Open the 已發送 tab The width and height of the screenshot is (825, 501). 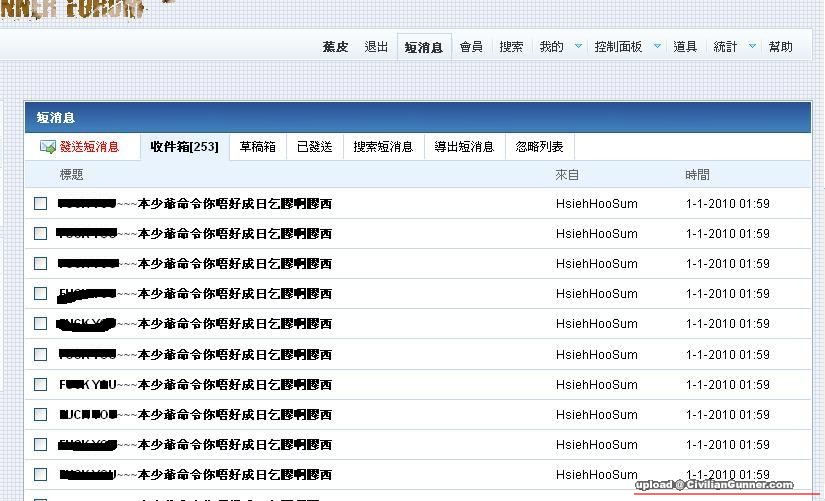(x=314, y=147)
